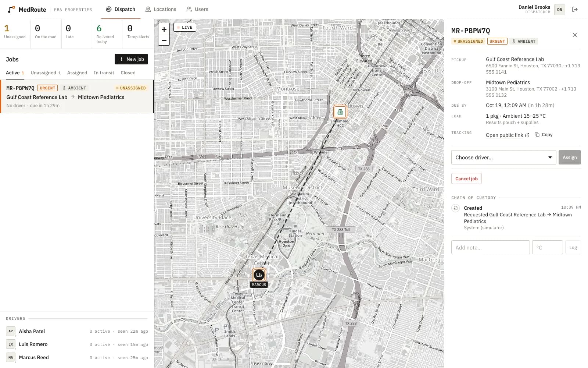Open the Locations tab
The height and width of the screenshot is (368, 588).
[161, 9]
